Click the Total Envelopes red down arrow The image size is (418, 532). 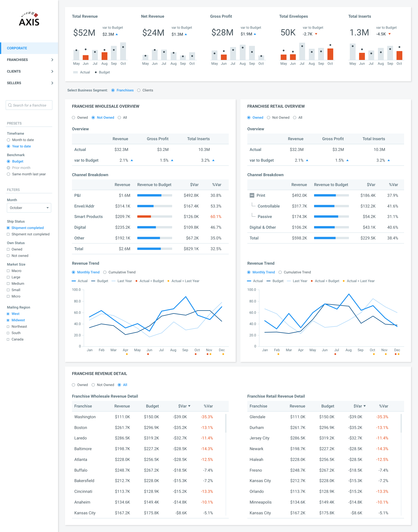click(316, 34)
